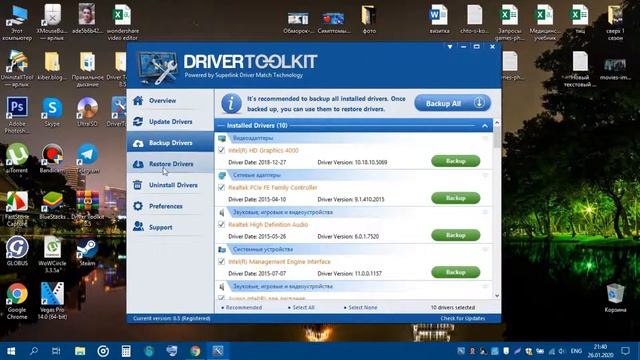Uncheck Realtek PCIe FE Family Controller

[x=222, y=187]
